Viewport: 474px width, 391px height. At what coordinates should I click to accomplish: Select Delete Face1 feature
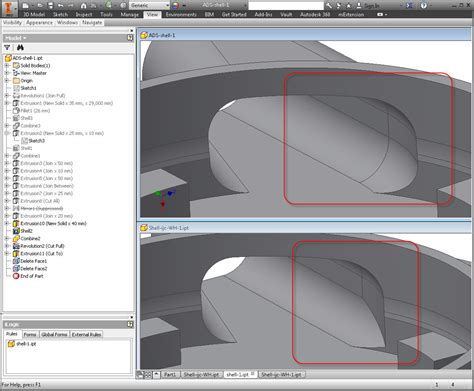33,261
